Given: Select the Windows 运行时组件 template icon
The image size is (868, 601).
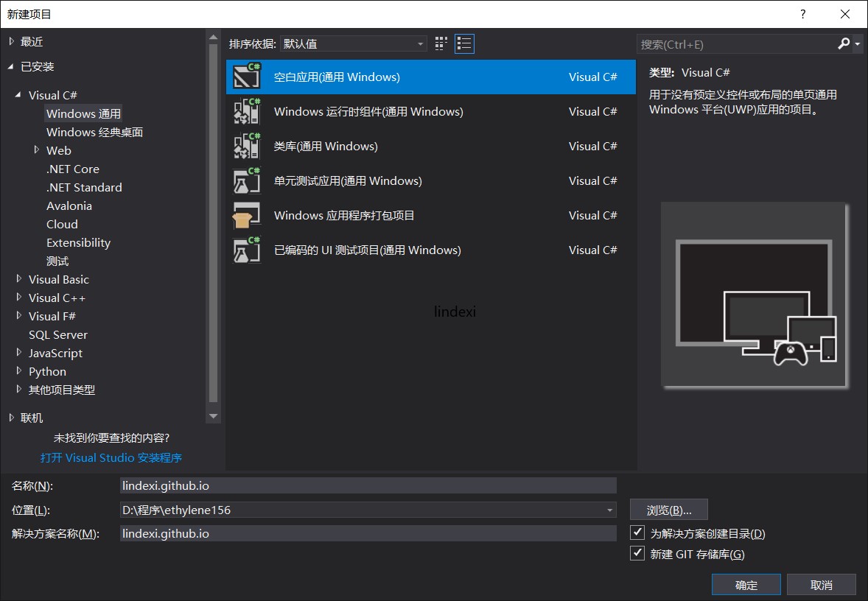Looking at the screenshot, I should 245,111.
